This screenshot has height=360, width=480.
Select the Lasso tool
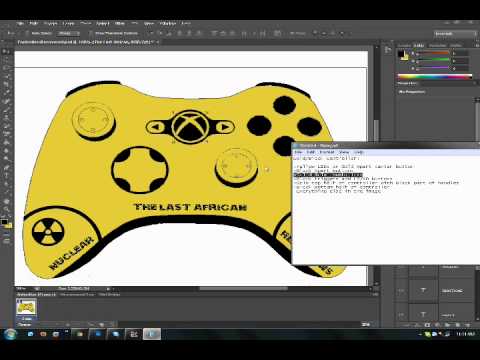(6, 68)
